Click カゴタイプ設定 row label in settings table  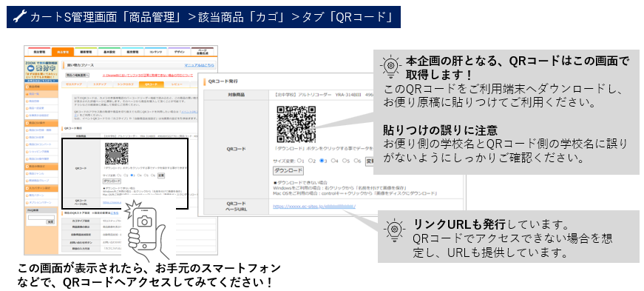[81, 221]
